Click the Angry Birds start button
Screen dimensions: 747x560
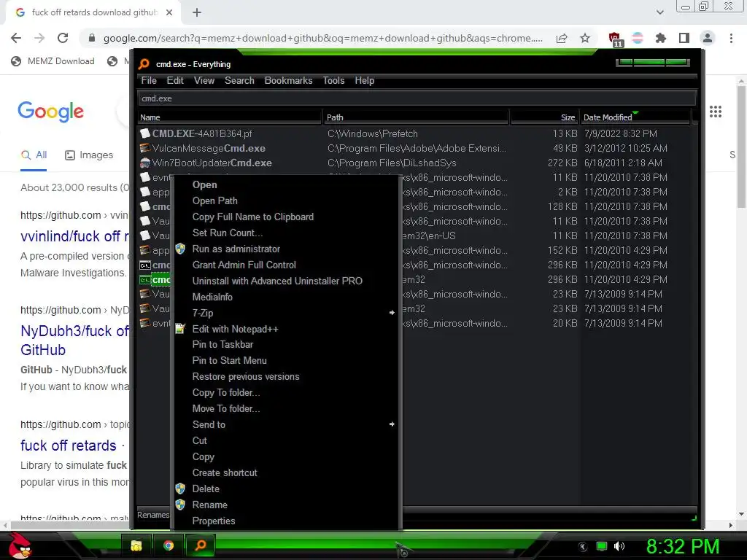20,545
